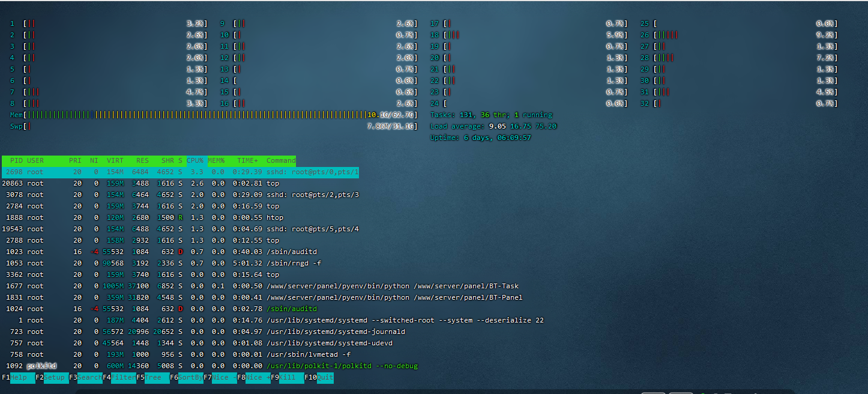Select the sshd root@pts/0,pts/1 process row

pos(180,172)
